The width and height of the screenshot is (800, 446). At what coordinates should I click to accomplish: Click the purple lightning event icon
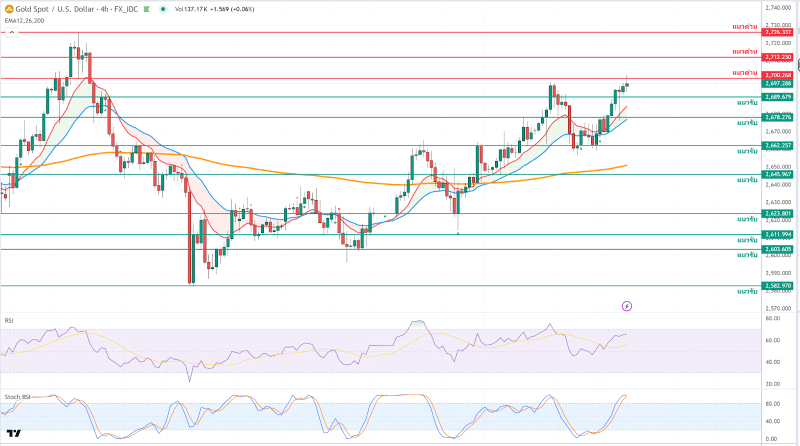pyautogui.click(x=627, y=305)
